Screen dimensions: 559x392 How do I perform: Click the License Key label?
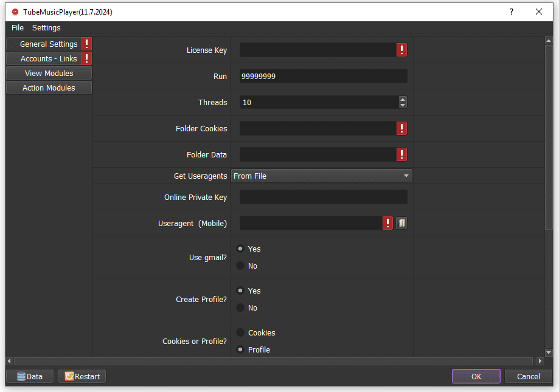click(x=207, y=50)
